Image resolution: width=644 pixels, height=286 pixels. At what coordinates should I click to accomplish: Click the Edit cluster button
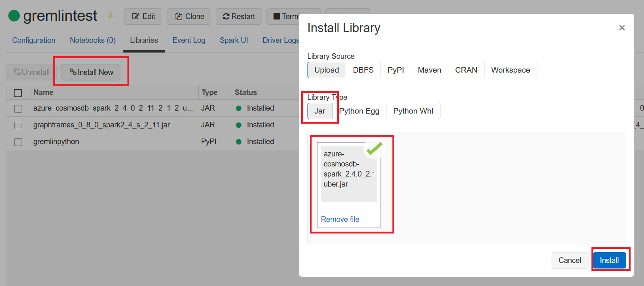(143, 16)
